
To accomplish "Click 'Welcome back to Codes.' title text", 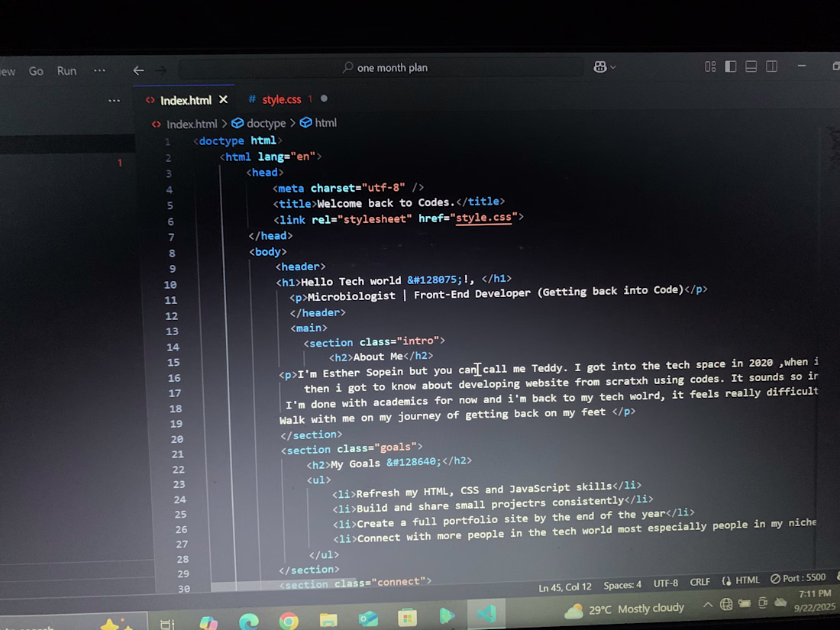I will 386,203.
